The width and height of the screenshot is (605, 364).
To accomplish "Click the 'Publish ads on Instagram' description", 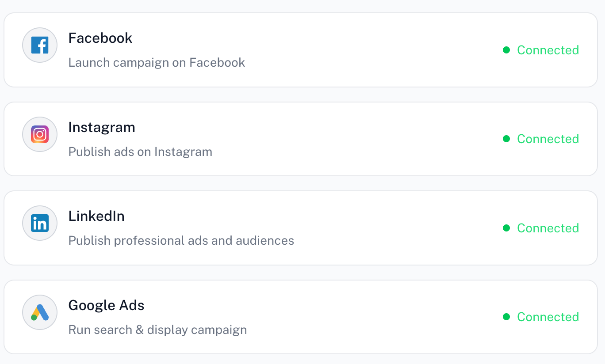I will [140, 152].
